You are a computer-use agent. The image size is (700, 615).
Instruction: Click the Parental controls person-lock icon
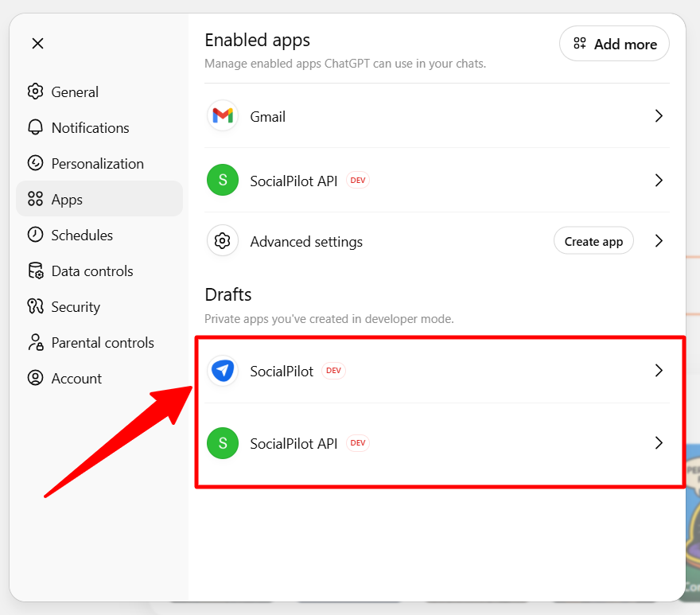coord(35,343)
